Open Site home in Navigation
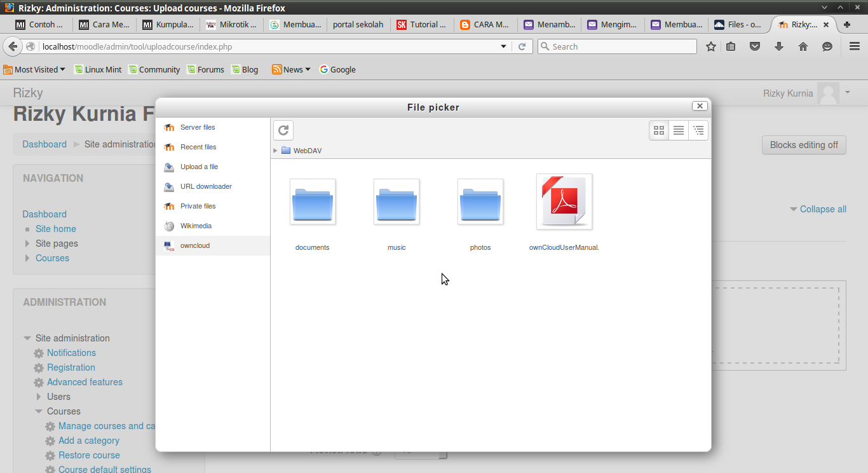The height and width of the screenshot is (473, 868). tap(56, 229)
